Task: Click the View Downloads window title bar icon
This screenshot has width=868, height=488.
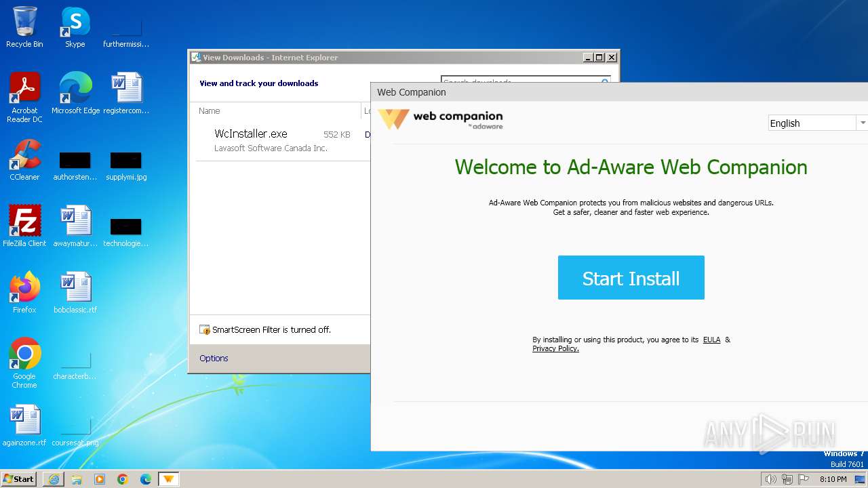Action: pyautogui.click(x=196, y=58)
